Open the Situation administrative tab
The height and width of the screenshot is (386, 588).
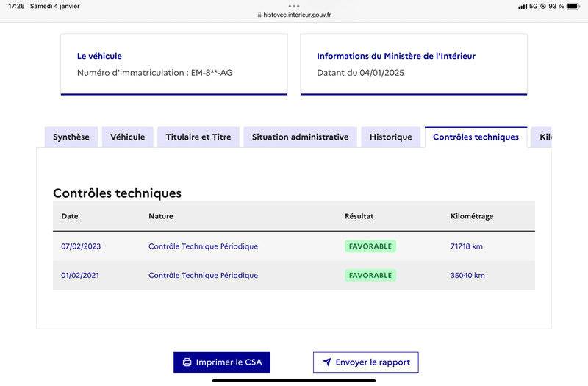[x=301, y=137]
